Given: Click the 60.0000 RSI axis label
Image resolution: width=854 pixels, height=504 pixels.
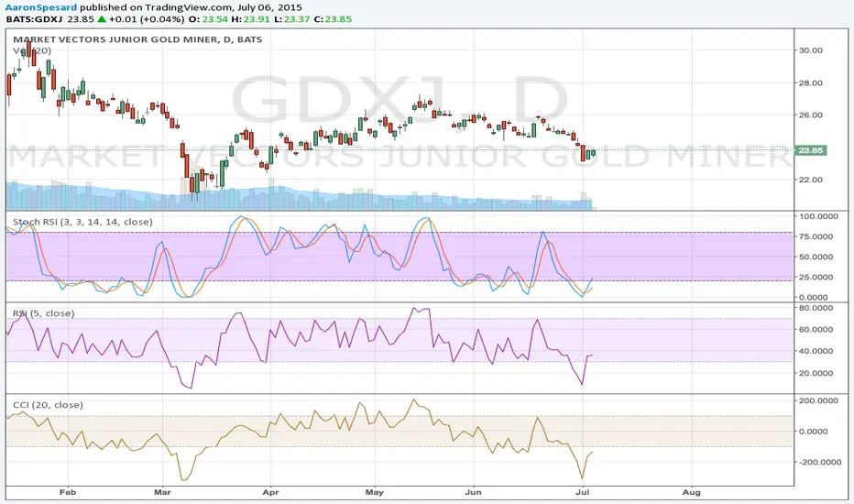Looking at the screenshot, I should click(x=816, y=330).
